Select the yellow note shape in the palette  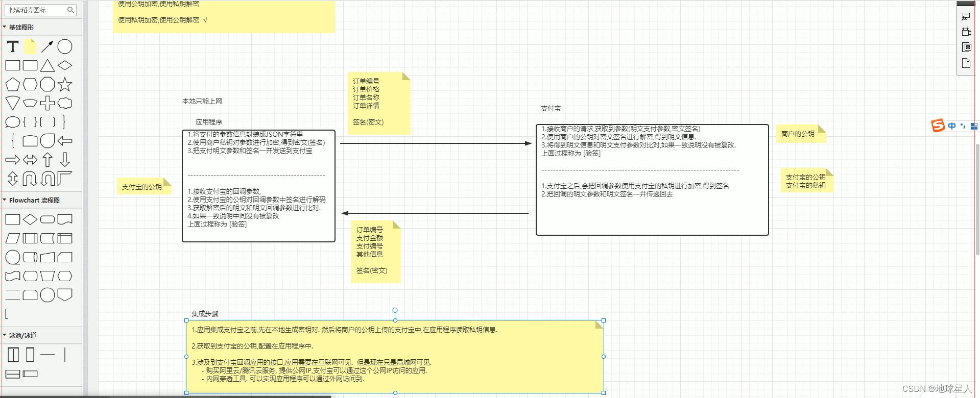(30, 46)
